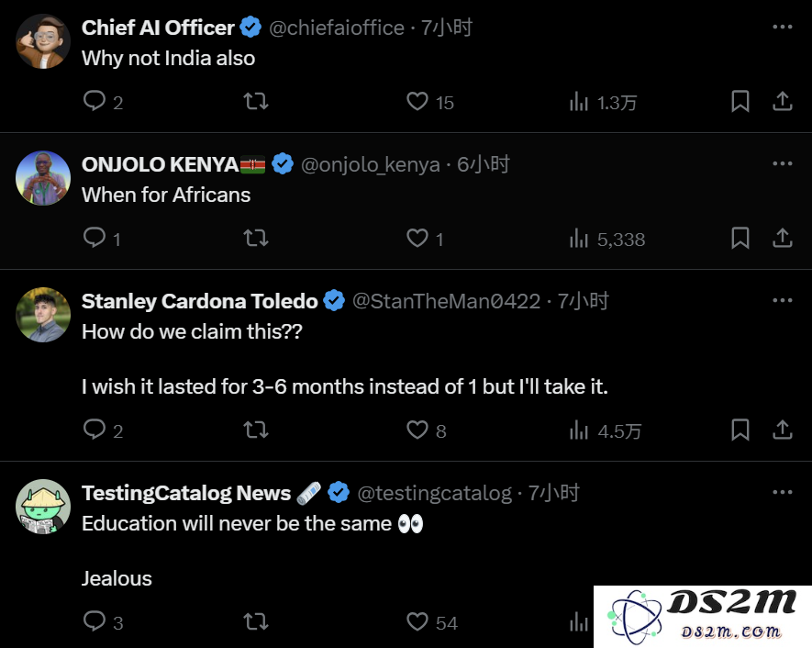The image size is (812, 648).
Task: Like the "Education will never be the same" tweet
Action: coord(417,621)
